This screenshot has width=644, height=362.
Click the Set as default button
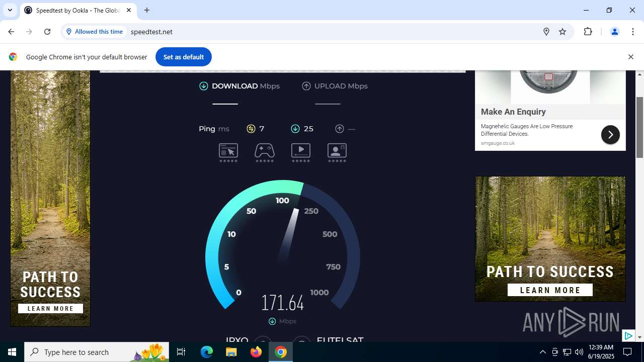pos(184,57)
